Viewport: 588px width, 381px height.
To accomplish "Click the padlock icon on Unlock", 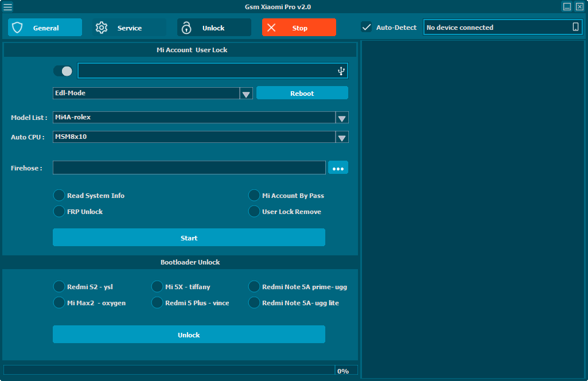I will click(186, 28).
